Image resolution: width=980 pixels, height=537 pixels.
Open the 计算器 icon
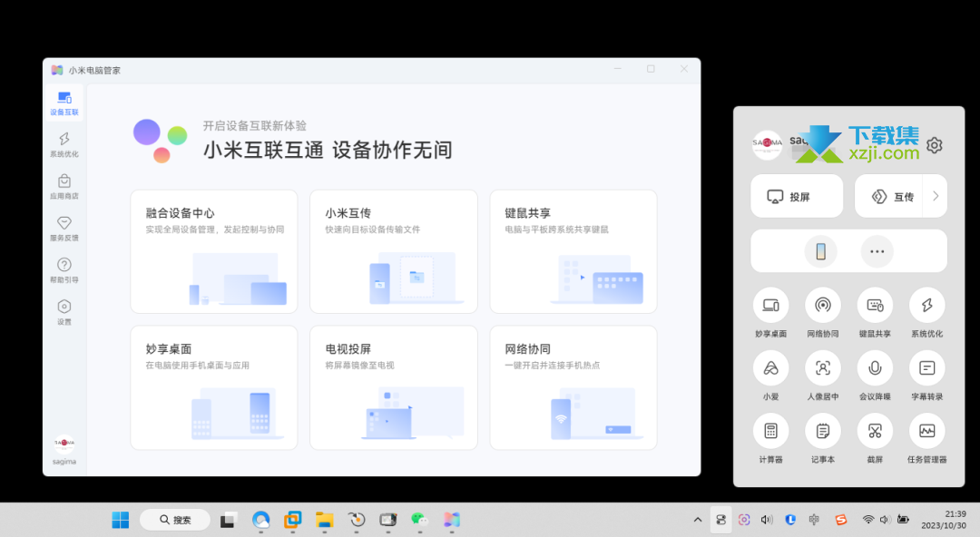pyautogui.click(x=770, y=431)
